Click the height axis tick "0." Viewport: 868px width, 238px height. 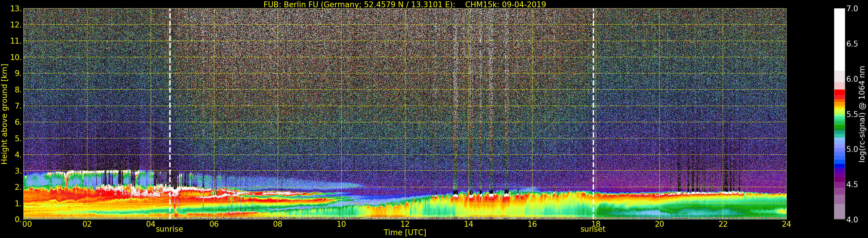click(18, 220)
